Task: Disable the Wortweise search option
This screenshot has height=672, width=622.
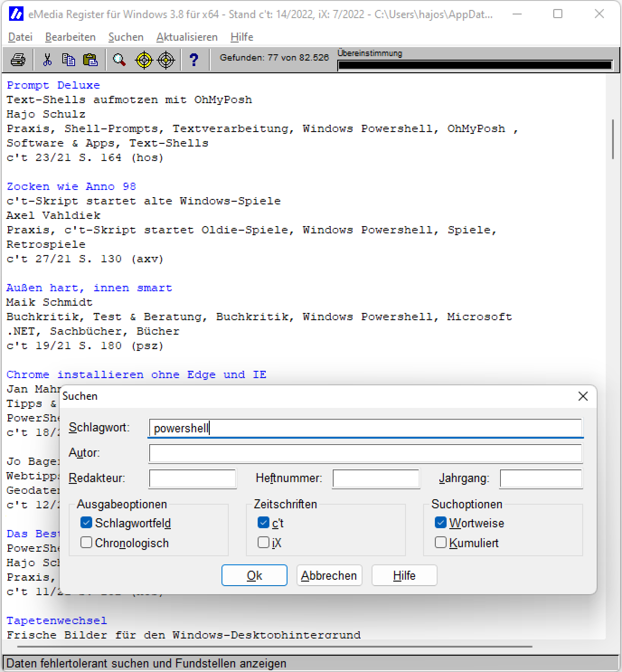Action: pyautogui.click(x=441, y=523)
